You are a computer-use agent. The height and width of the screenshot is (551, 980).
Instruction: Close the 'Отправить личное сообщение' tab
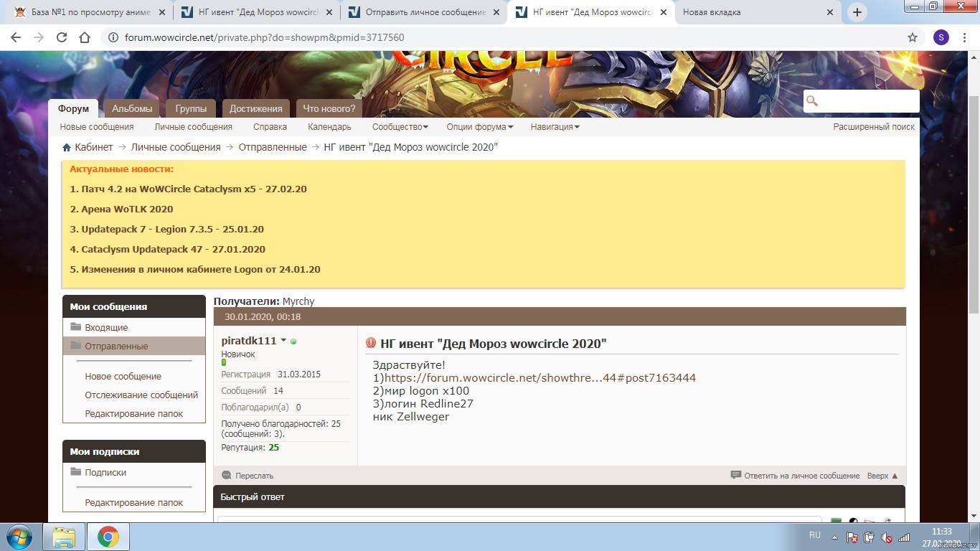pyautogui.click(x=496, y=12)
